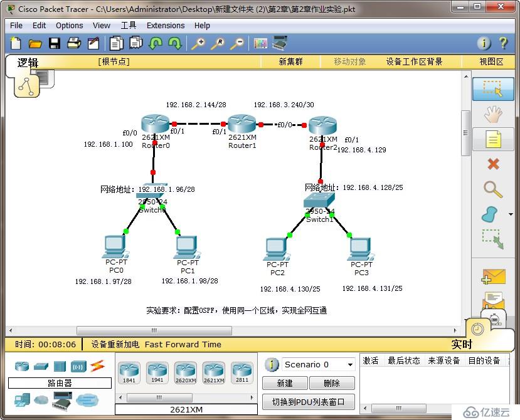Open the Scenario 0 dropdown
The height and width of the screenshot is (420, 520).
click(317, 364)
